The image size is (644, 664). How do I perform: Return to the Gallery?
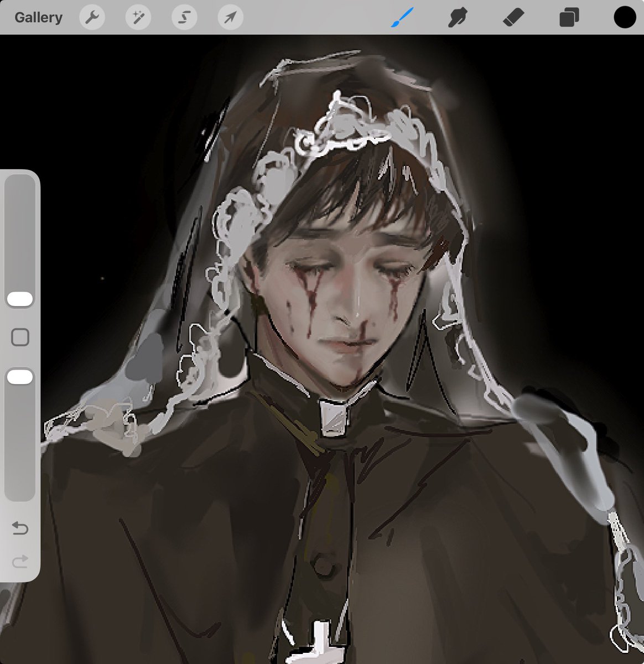click(38, 18)
